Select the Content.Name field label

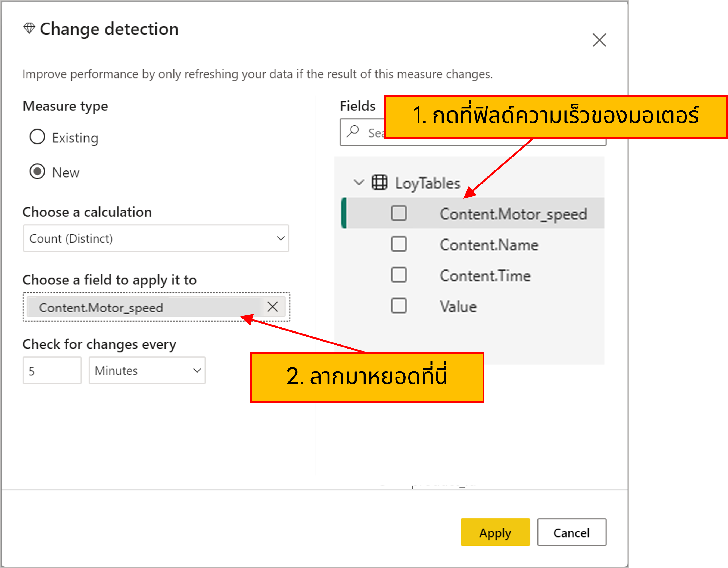click(x=489, y=245)
